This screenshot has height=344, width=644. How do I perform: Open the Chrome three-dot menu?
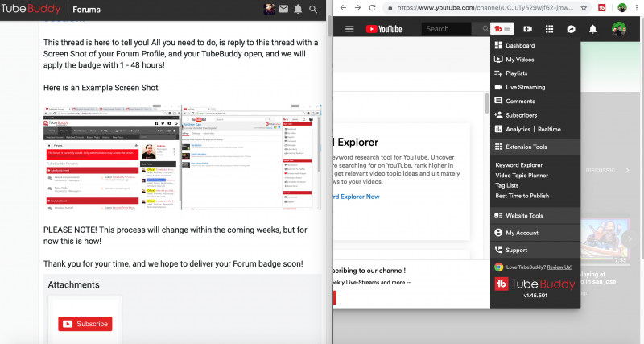pos(637,8)
